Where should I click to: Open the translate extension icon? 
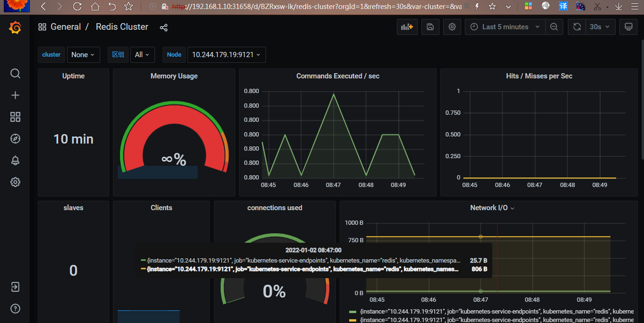[x=563, y=6]
